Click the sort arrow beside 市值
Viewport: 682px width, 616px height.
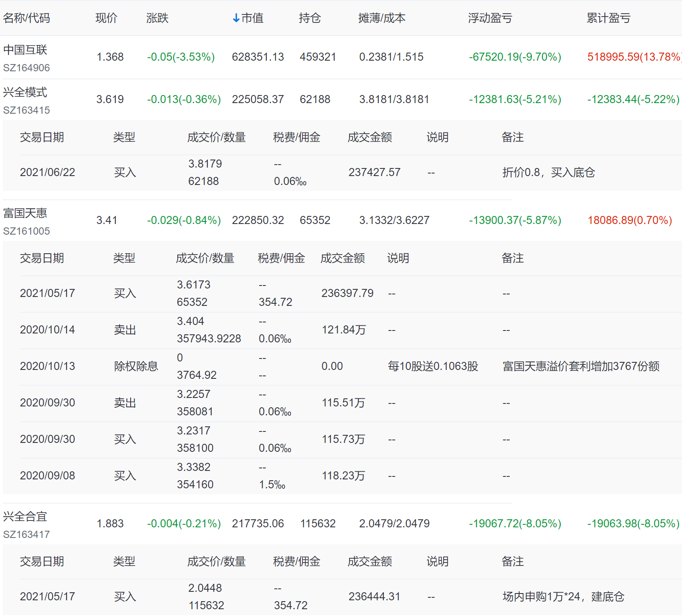point(236,18)
